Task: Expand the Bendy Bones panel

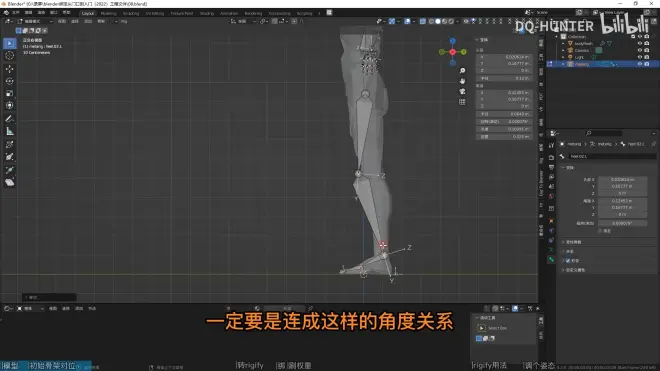Action: click(563, 242)
